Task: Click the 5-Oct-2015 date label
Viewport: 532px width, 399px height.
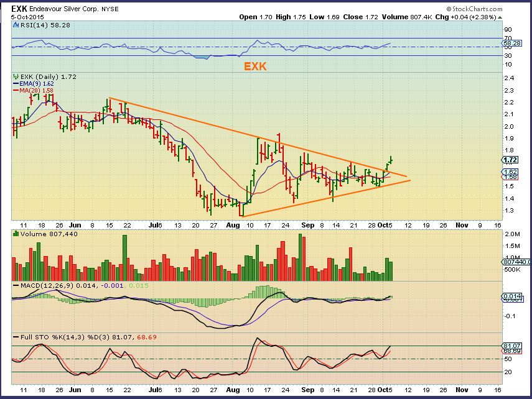Action: (x=27, y=17)
